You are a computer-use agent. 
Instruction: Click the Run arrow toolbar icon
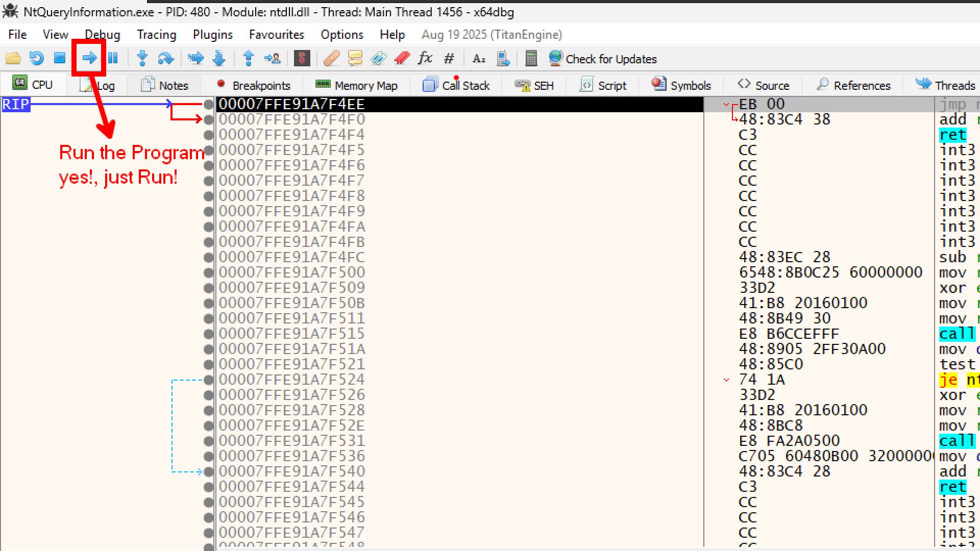tap(89, 58)
